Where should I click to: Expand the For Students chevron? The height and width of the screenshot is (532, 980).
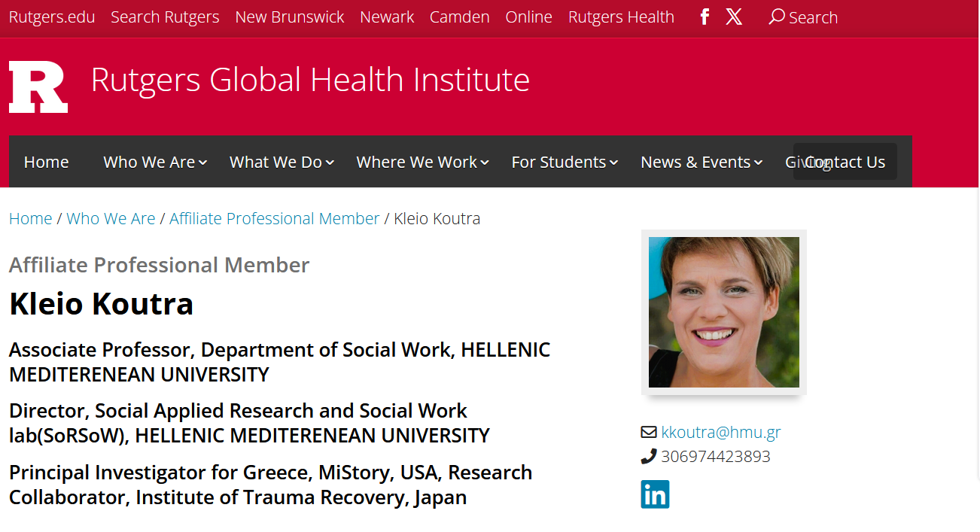coord(614,163)
